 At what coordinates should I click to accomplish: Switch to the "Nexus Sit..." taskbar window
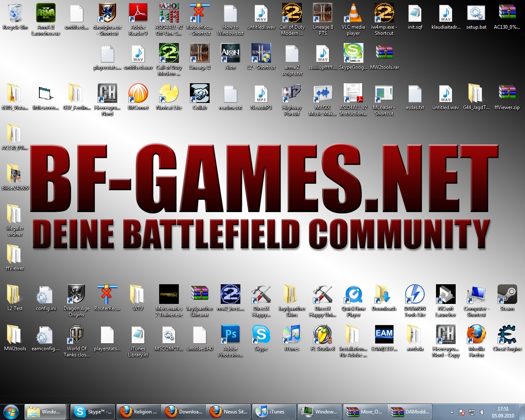(229, 411)
